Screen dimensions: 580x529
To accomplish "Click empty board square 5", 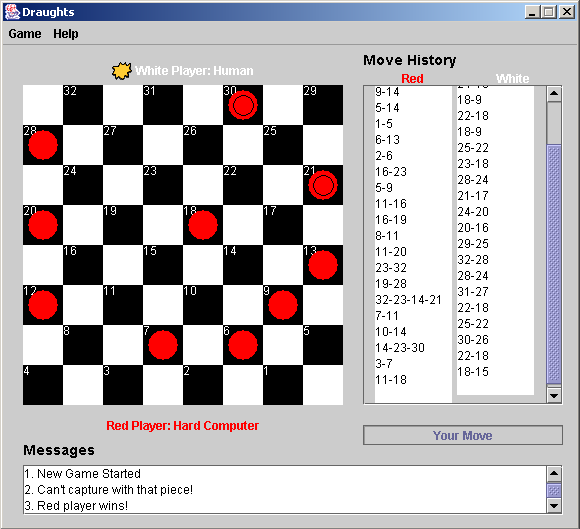I will [x=323, y=345].
